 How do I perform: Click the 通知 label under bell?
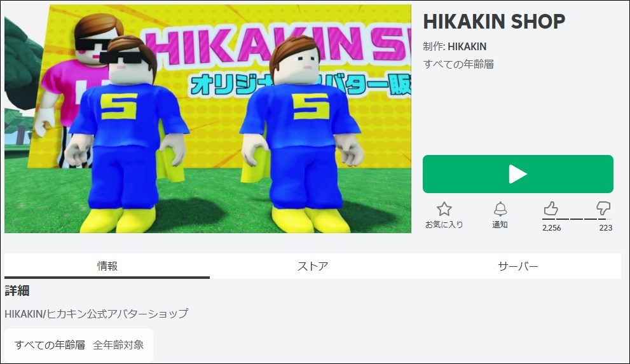[500, 225]
